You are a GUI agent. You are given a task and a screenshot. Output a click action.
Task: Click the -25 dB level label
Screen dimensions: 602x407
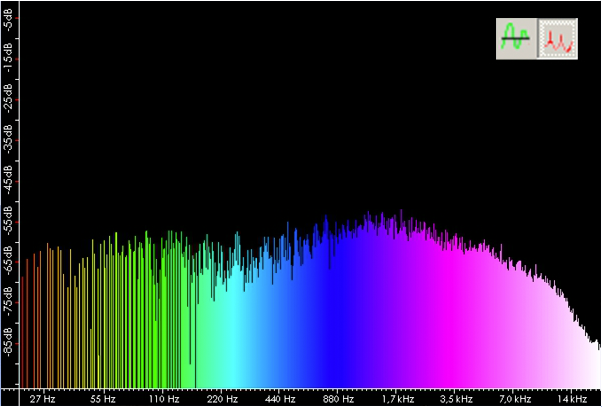8,103
